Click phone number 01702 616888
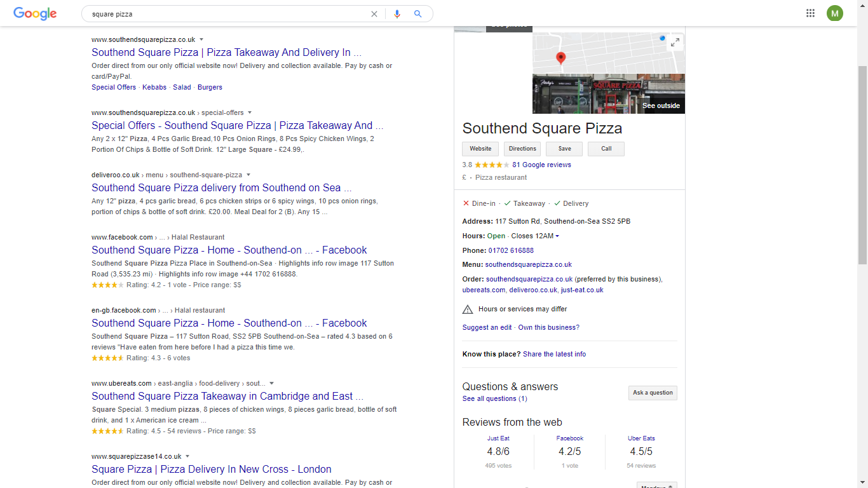Screen dimensions: 868x488 coord(511,250)
